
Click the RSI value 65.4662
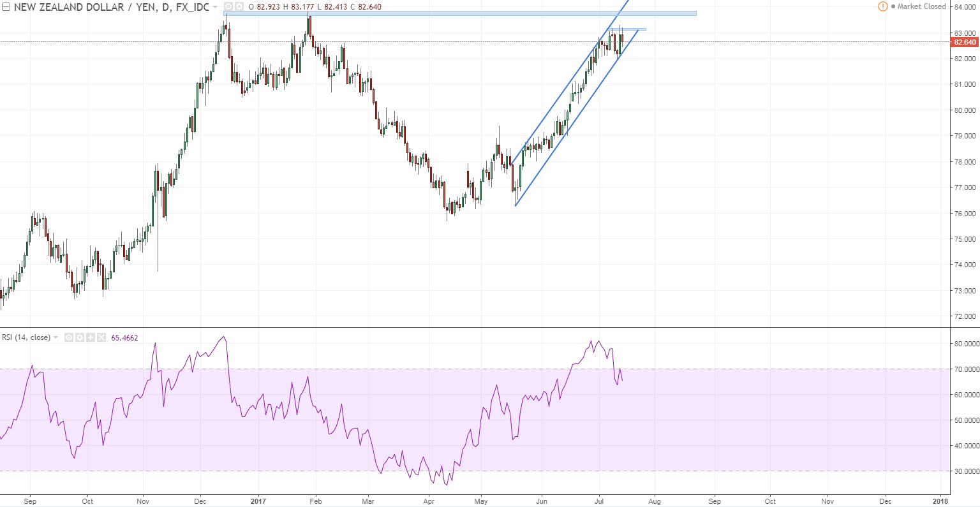pos(124,337)
